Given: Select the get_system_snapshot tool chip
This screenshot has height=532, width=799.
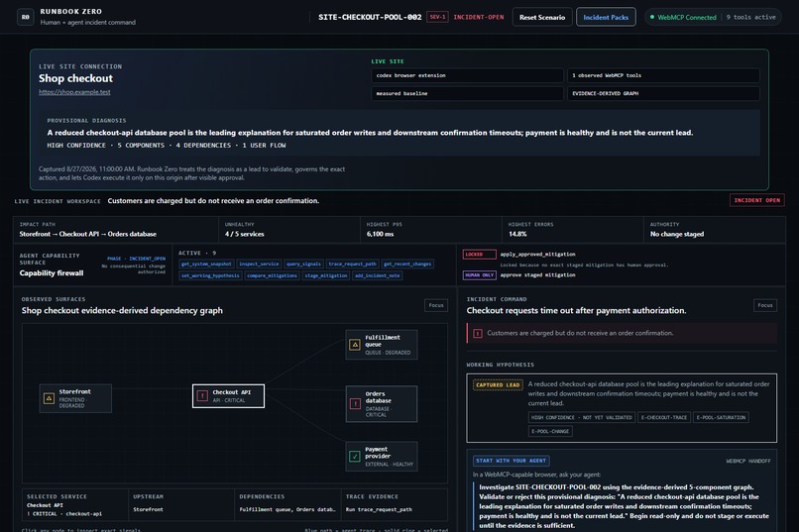Looking at the screenshot, I should coord(206,264).
